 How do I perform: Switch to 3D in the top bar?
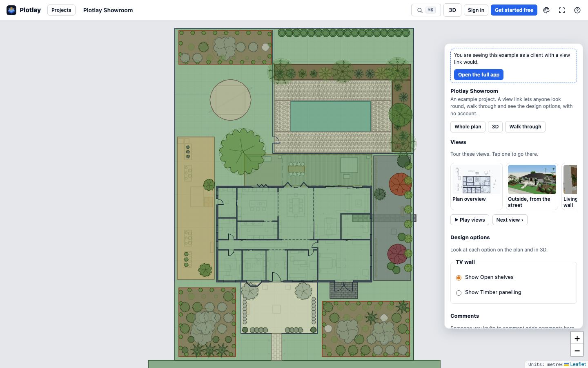point(452,10)
